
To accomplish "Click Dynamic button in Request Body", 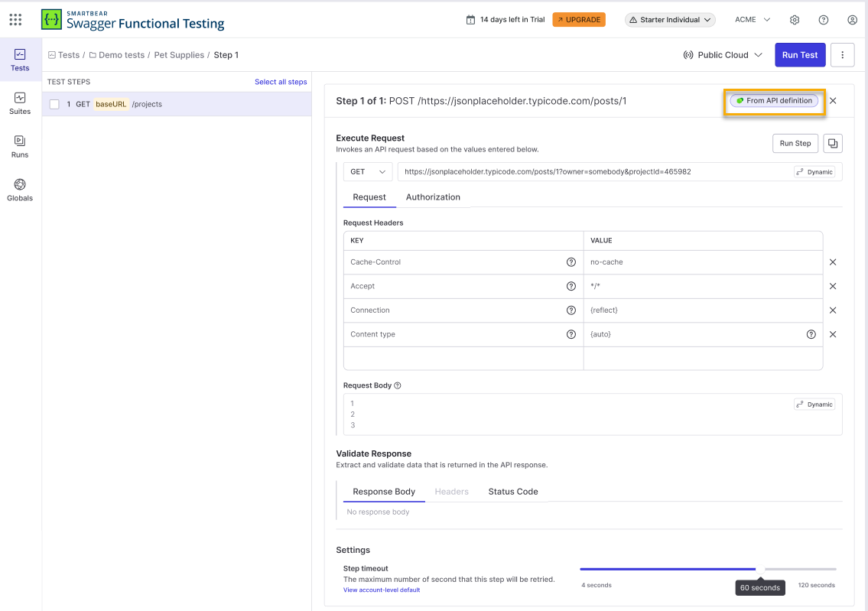I will 814,405.
